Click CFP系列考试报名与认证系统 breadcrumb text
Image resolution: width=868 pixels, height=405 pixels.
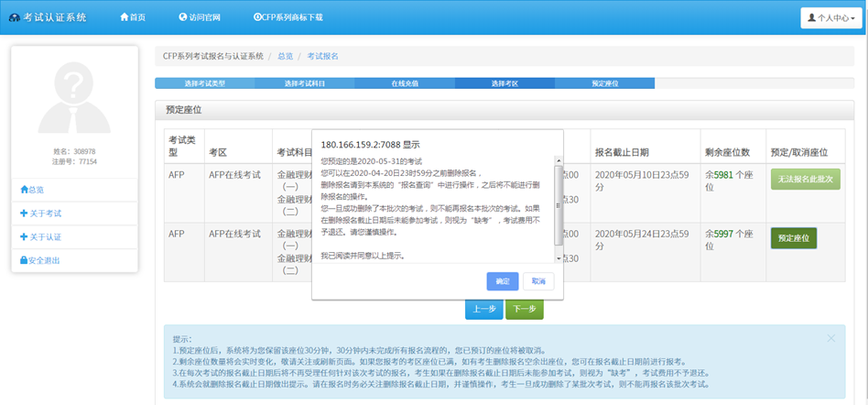point(213,56)
